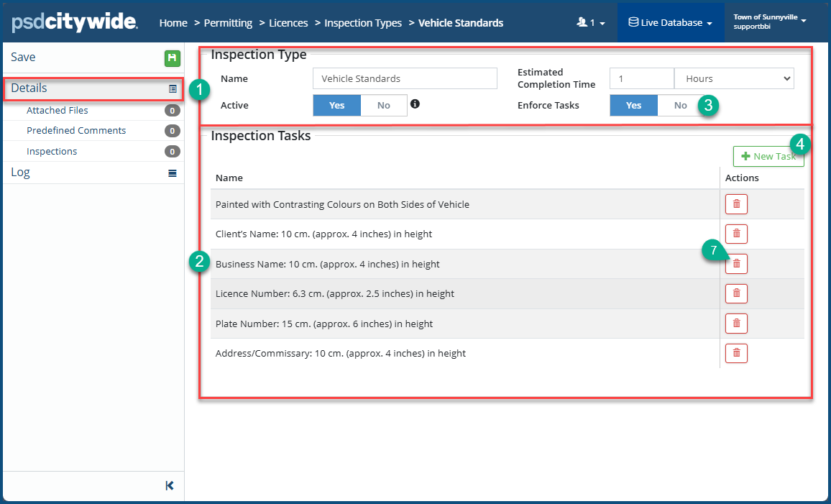This screenshot has width=831, height=504.
Task: Go to Permitting in the breadcrumb
Action: (x=228, y=23)
